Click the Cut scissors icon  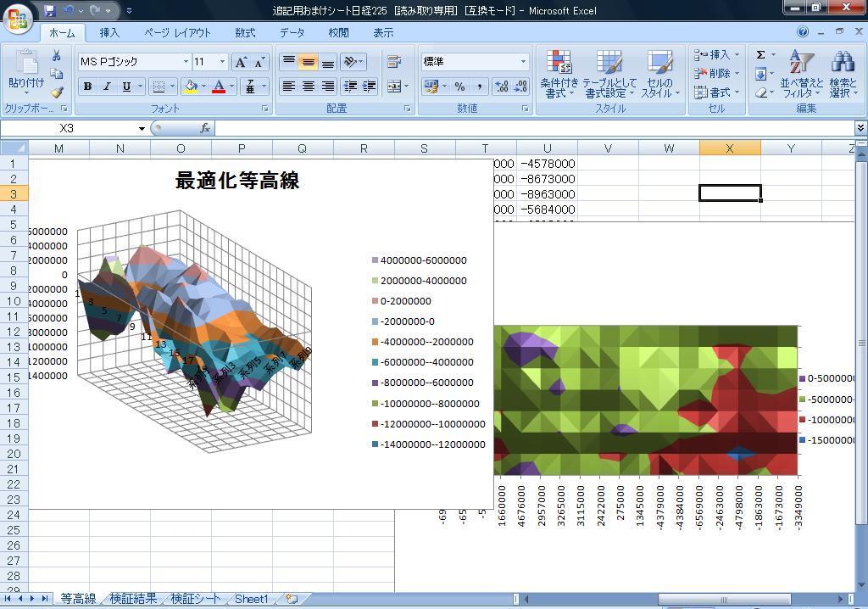57,56
